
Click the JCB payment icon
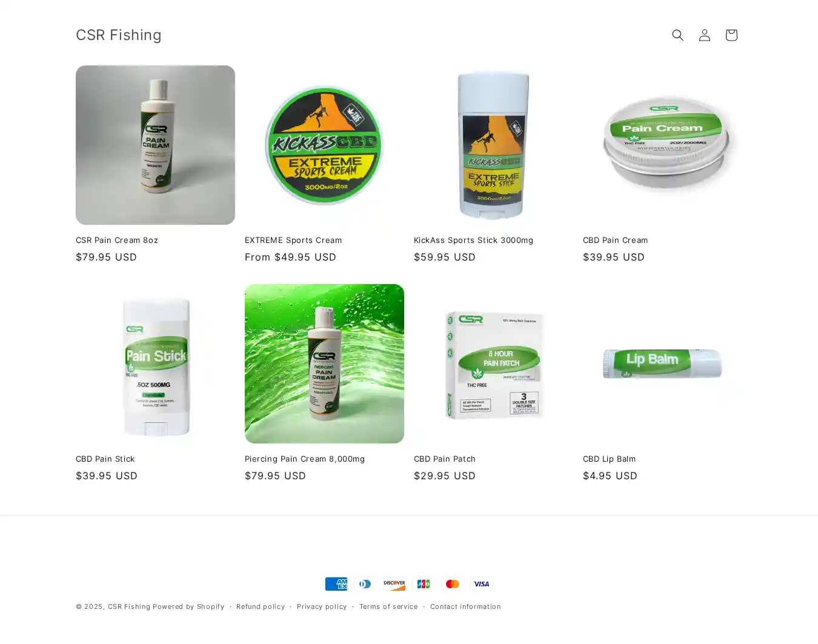click(424, 584)
